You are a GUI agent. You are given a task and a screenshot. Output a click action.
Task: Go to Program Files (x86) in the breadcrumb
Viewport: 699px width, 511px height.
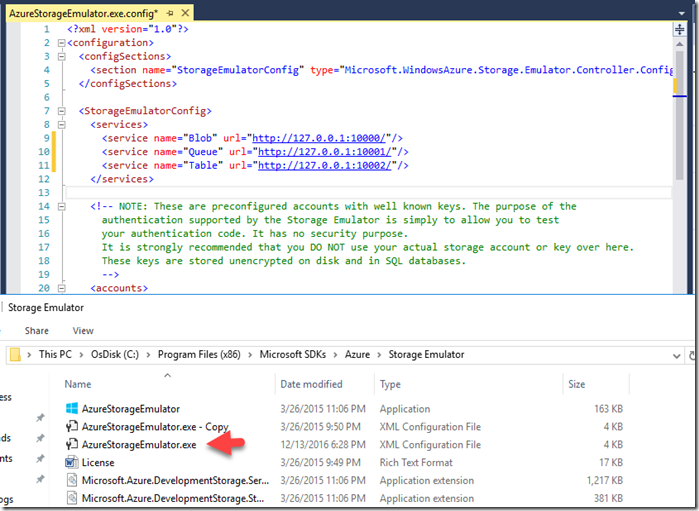click(x=199, y=354)
